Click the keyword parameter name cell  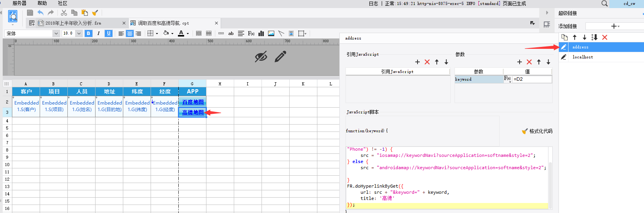(479, 79)
